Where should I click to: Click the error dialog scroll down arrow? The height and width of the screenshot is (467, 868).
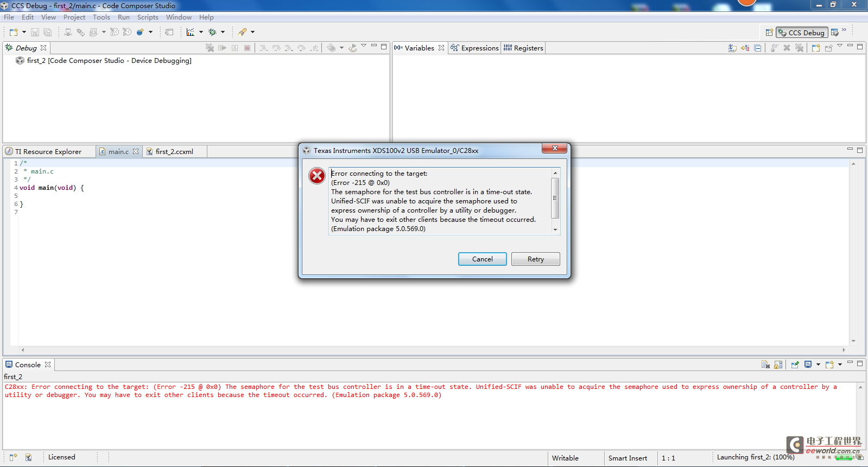tap(555, 230)
